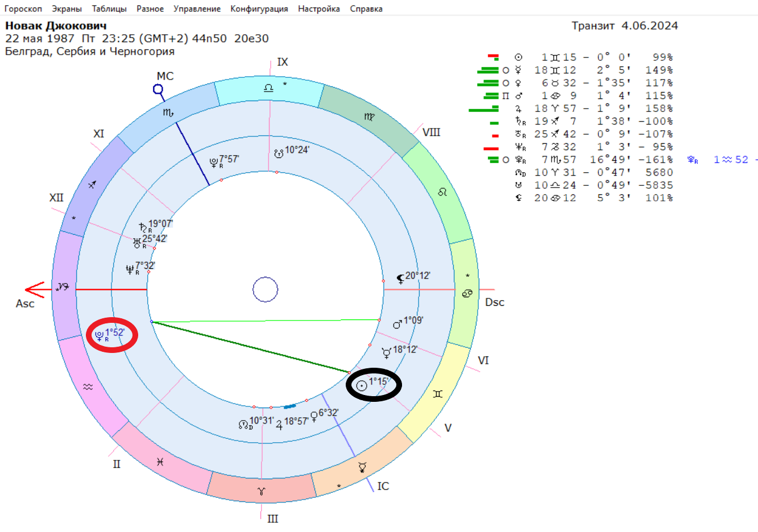Click the Транзит 4.06.2024 label
The image size is (758, 532).
tap(625, 26)
